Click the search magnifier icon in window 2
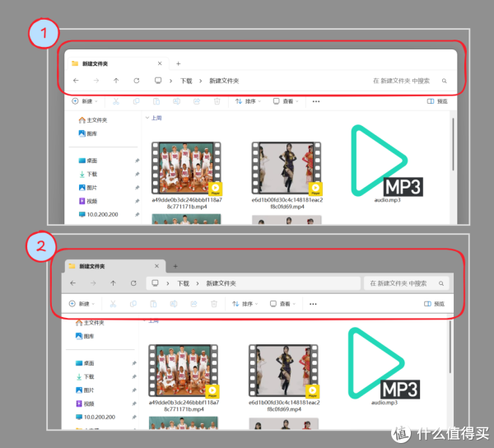 point(442,283)
